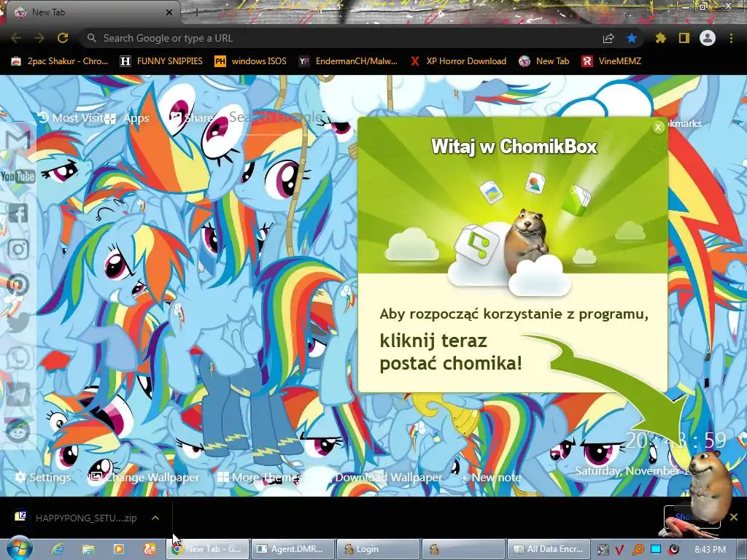Open the Chrome profile avatar
The height and width of the screenshot is (560, 747).
(708, 38)
